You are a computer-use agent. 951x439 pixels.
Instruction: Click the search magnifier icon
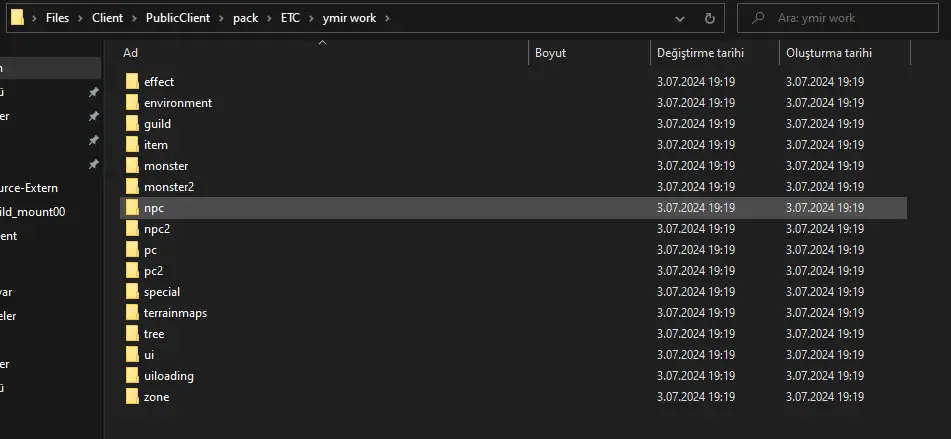758,18
